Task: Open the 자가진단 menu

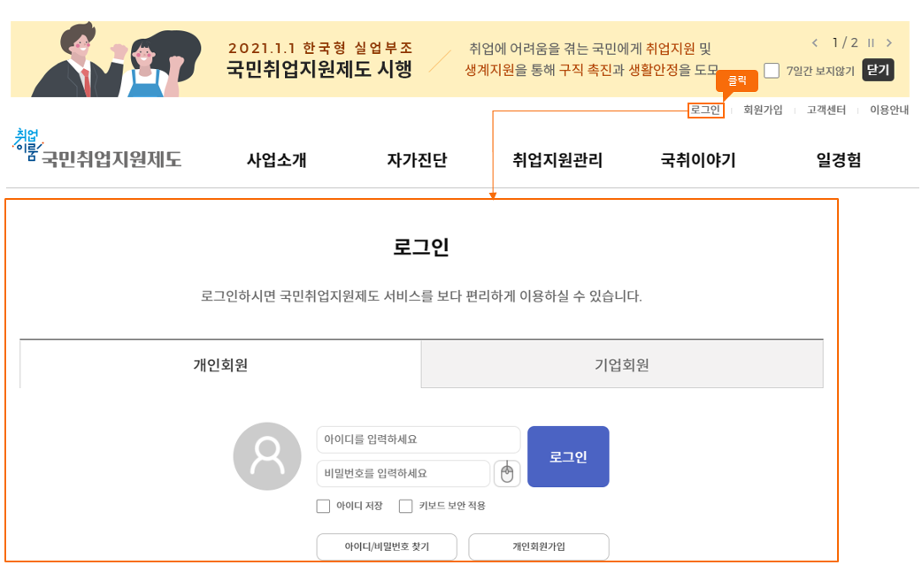Action: click(417, 160)
